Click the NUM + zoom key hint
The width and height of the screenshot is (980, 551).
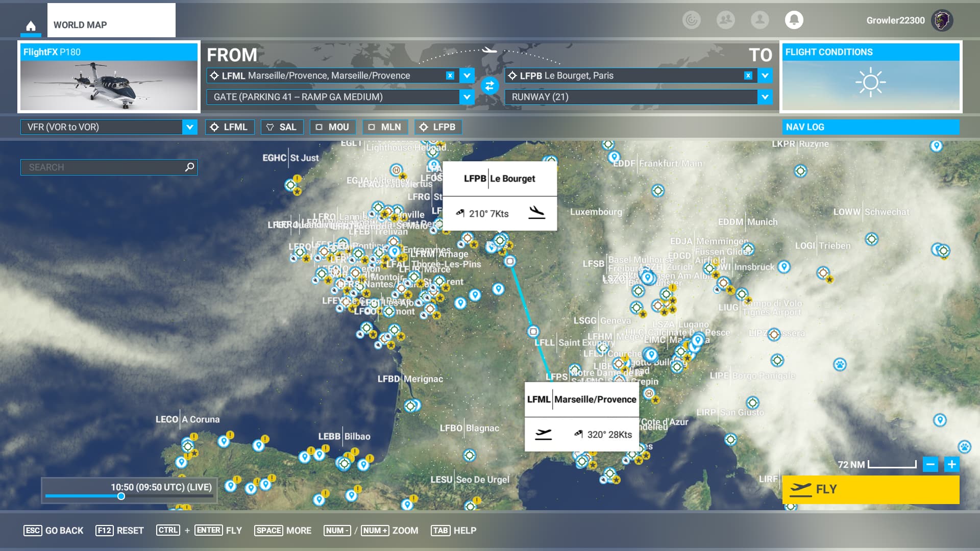375,531
